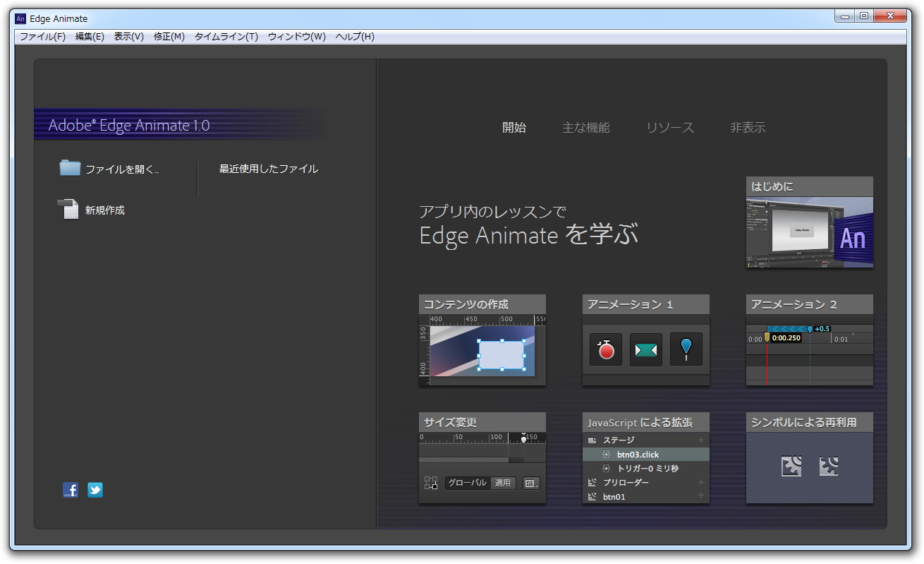The image size is (924, 564).
Task: Click the 0:00.250 time display in アニメーション 2
Action: 788,337
